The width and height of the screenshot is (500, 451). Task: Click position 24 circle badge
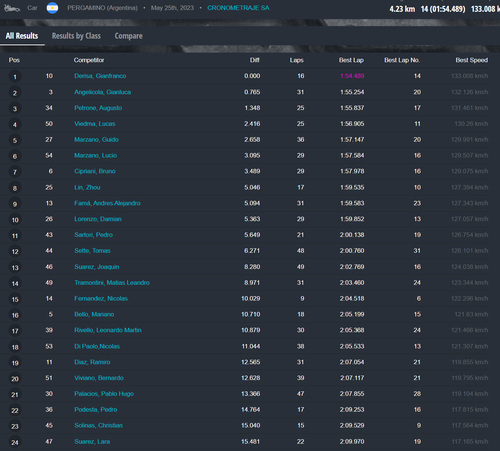pyautogui.click(x=15, y=442)
